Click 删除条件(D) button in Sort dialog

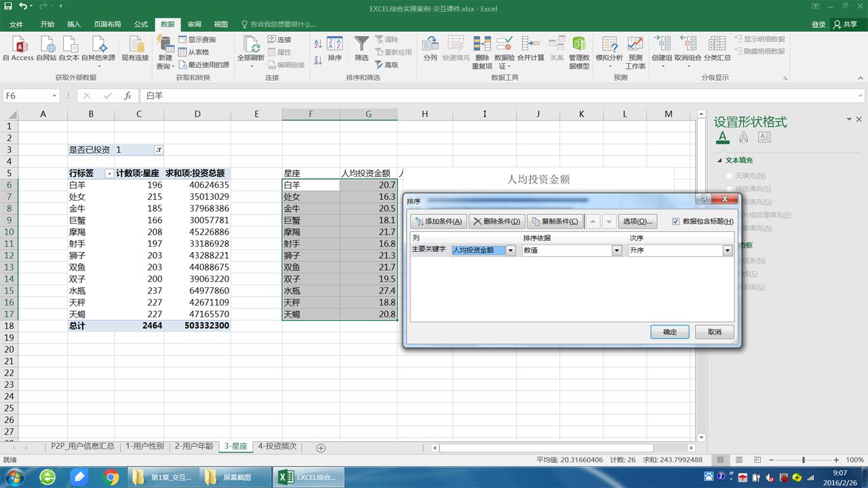[x=496, y=222]
